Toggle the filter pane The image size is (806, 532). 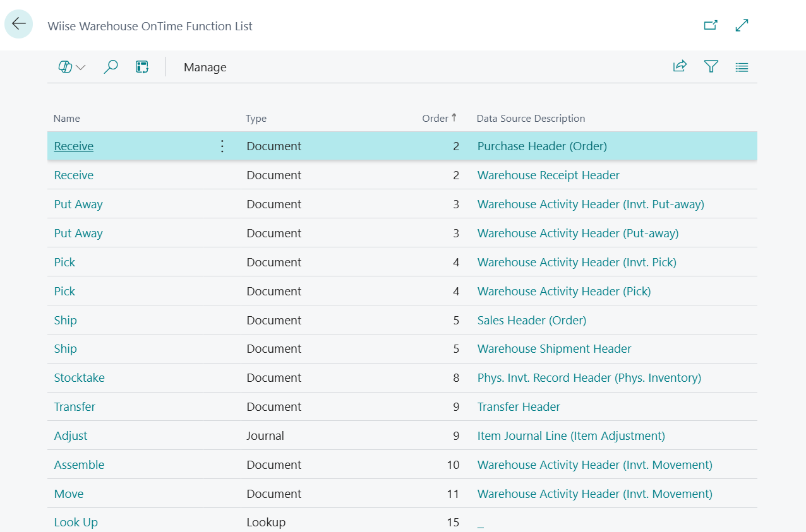pyautogui.click(x=711, y=66)
